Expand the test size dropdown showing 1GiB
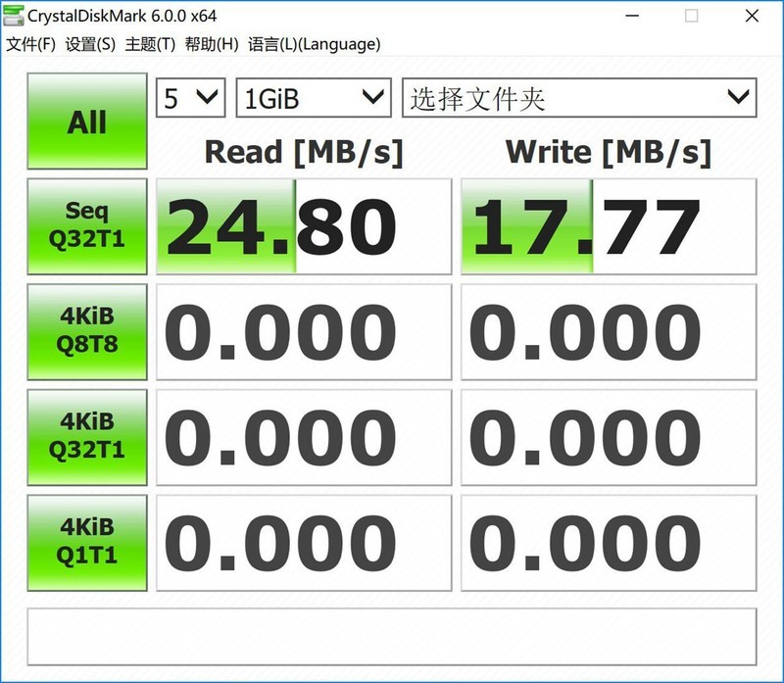The height and width of the screenshot is (683, 784). tap(312, 97)
